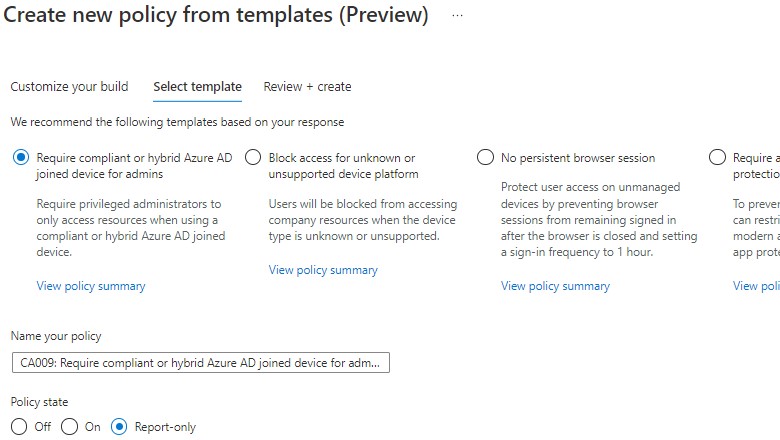Switch to the Customize your build tab

(x=69, y=87)
